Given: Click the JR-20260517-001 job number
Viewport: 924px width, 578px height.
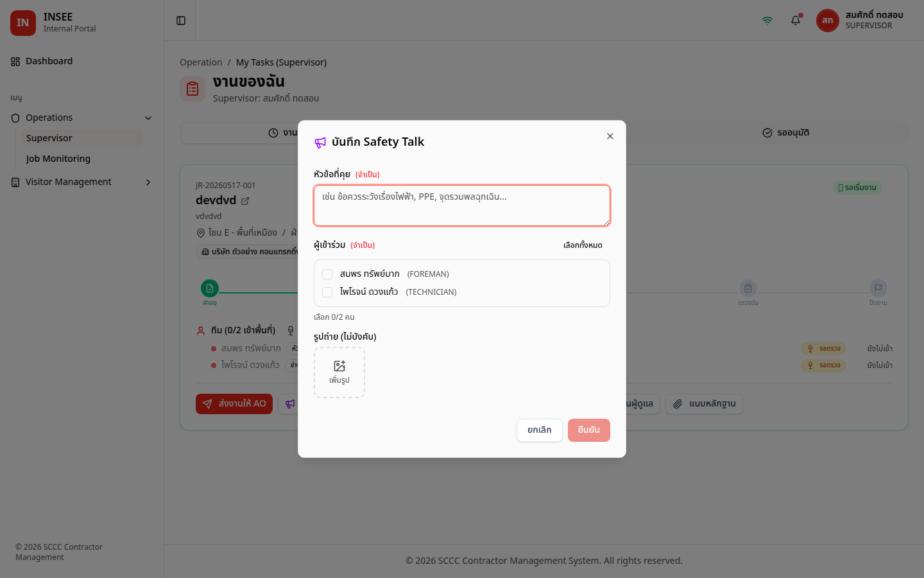Looking at the screenshot, I should [225, 186].
